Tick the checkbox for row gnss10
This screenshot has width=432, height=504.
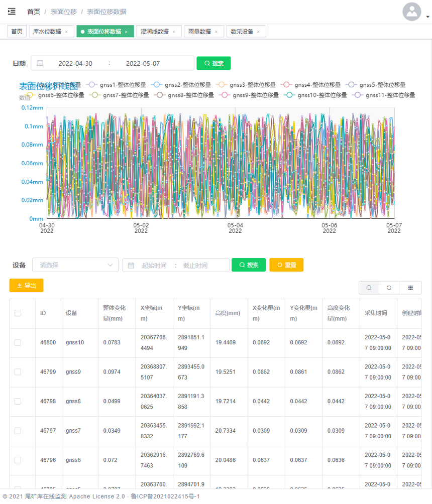click(18, 342)
